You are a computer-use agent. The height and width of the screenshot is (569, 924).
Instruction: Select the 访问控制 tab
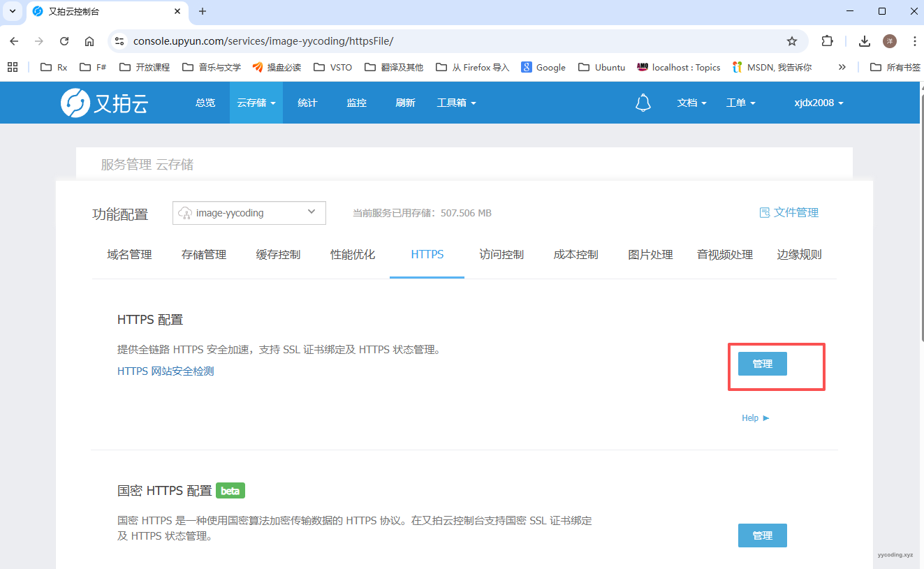[501, 255]
